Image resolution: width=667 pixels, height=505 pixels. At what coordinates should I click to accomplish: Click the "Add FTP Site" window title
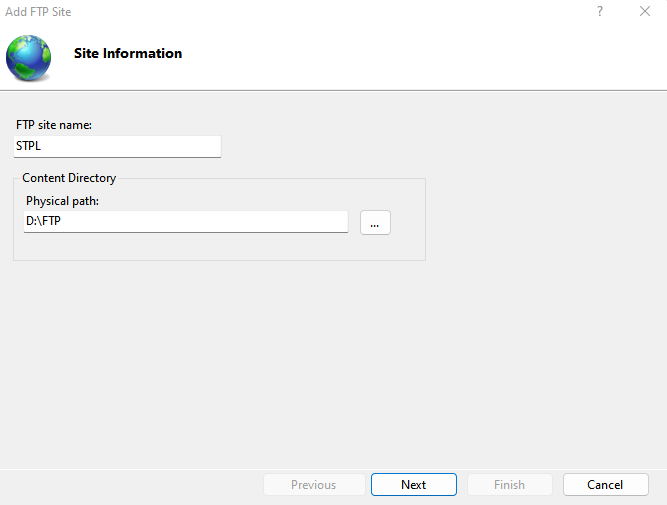click(x=38, y=12)
